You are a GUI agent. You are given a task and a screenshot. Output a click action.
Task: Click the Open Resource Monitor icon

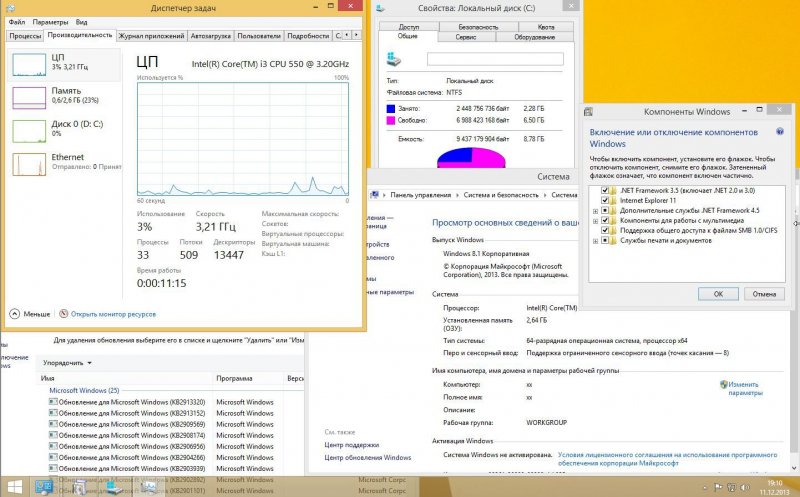64,314
